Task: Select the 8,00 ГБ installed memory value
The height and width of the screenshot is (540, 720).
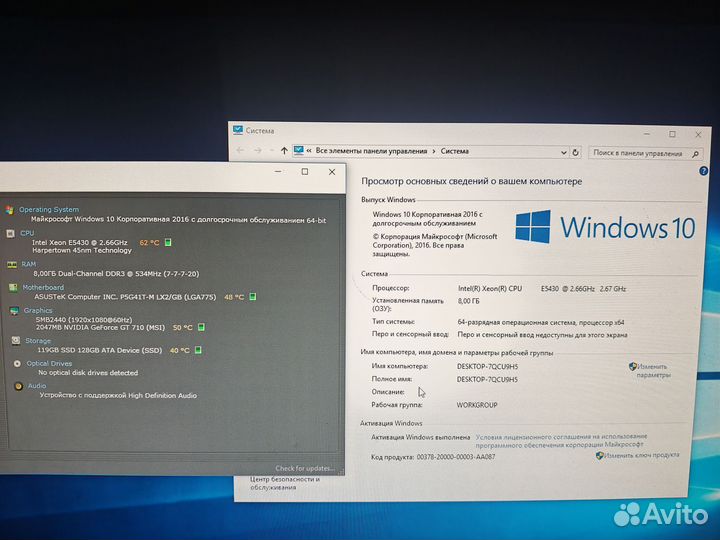Action: click(x=468, y=301)
